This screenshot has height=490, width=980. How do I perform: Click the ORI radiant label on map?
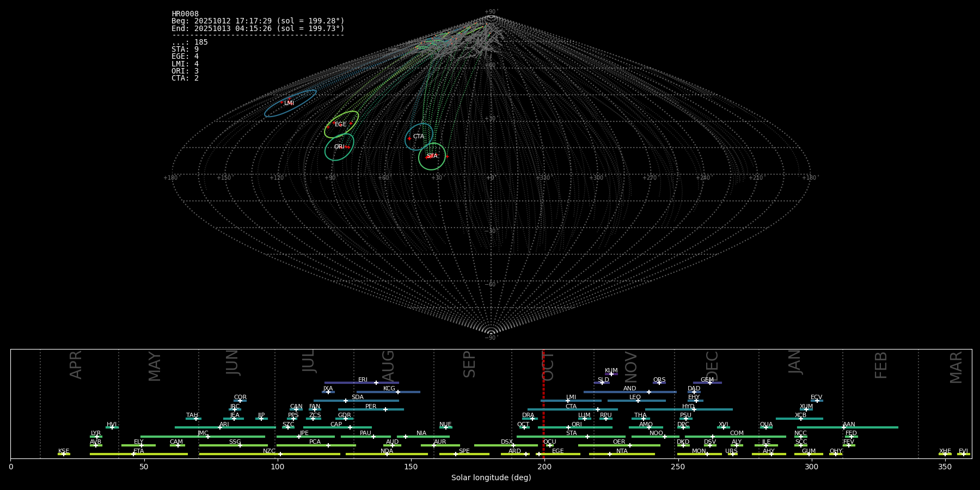point(339,147)
